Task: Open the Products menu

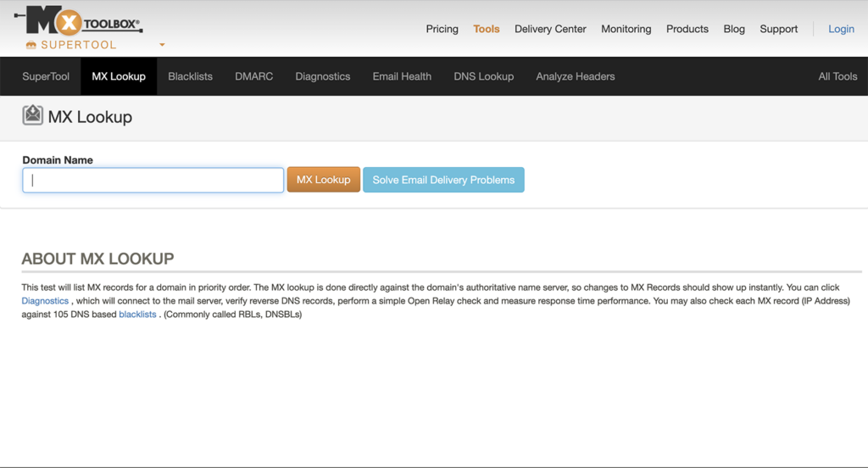Action: pos(687,29)
